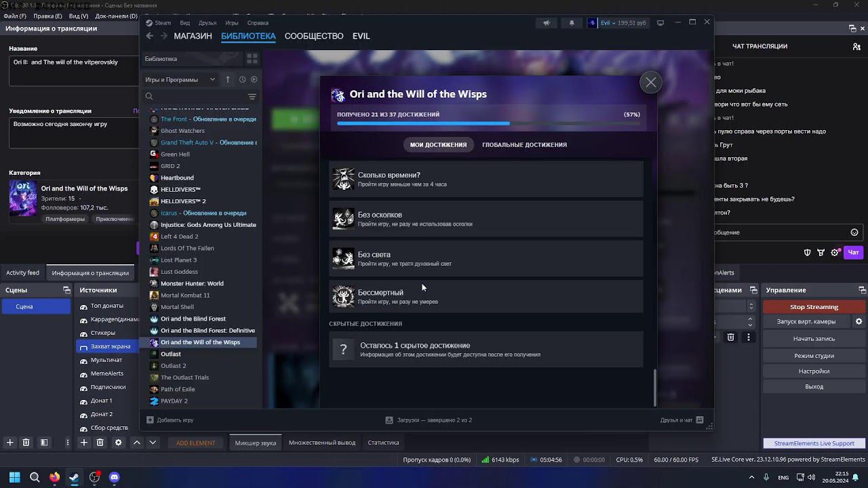Select Захват экрана source

tap(106, 346)
